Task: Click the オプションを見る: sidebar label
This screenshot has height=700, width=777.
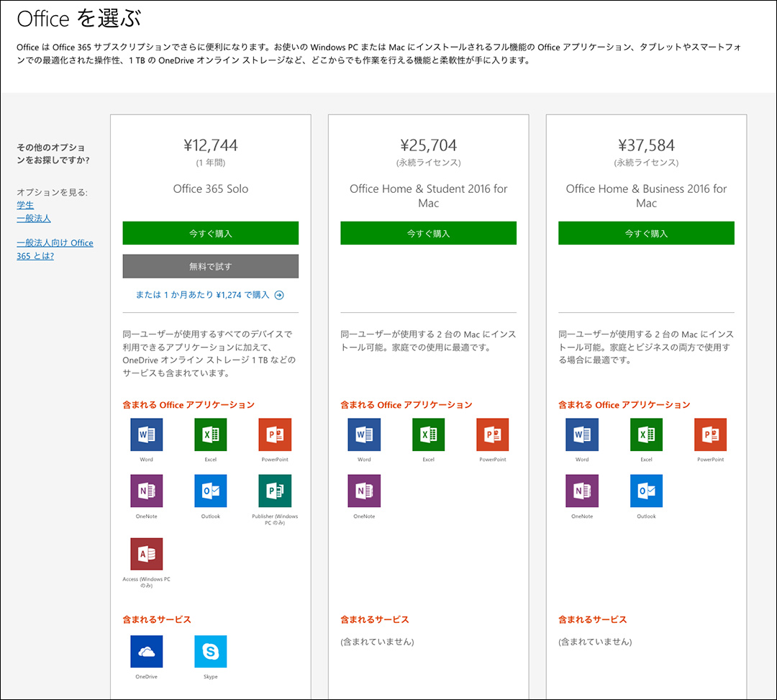Action: click(52, 192)
